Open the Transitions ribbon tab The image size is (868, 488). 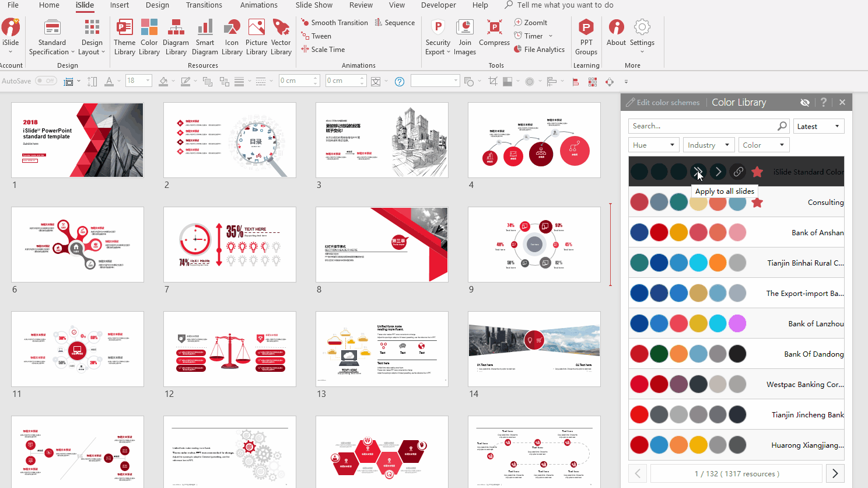[x=204, y=5]
